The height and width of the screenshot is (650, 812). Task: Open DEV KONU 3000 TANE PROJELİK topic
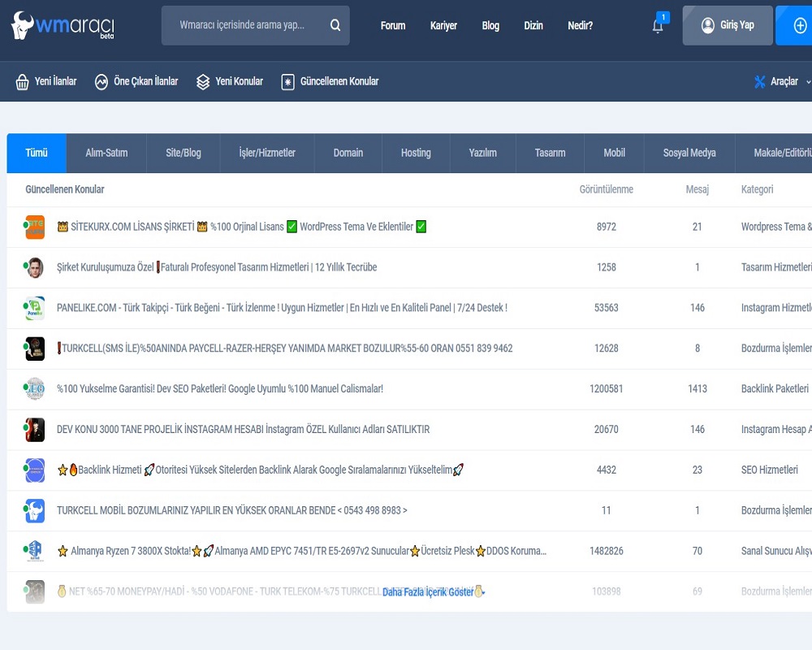244,430
